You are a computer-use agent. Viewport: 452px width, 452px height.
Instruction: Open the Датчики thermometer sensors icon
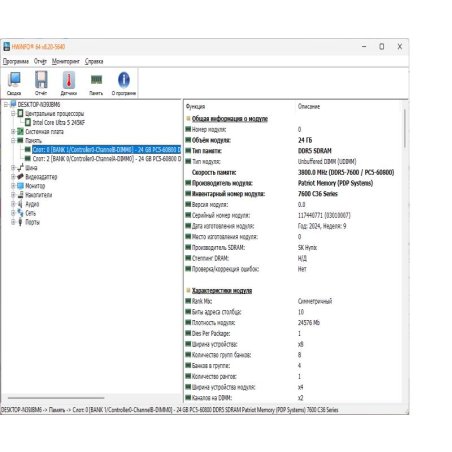click(69, 80)
